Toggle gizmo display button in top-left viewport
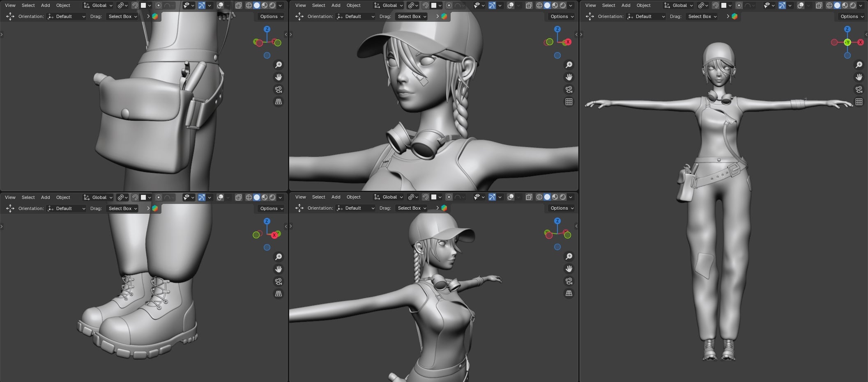This screenshot has width=868, height=382. coord(202,5)
